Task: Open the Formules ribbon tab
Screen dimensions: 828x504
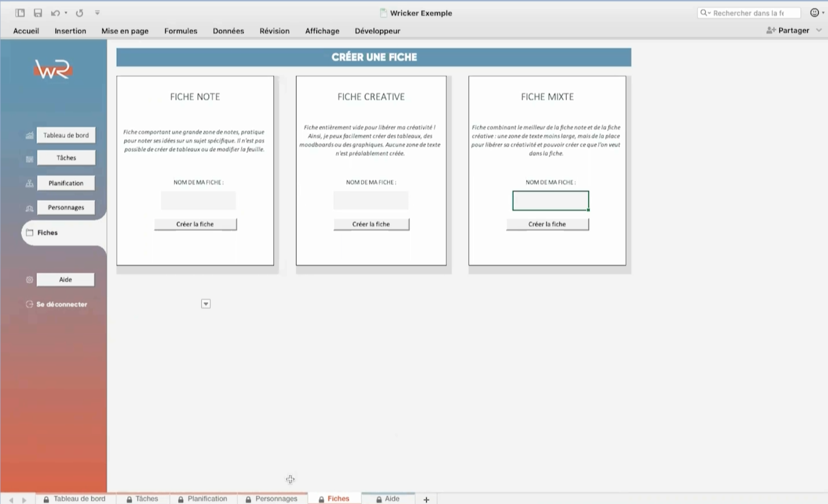Action: [180, 31]
